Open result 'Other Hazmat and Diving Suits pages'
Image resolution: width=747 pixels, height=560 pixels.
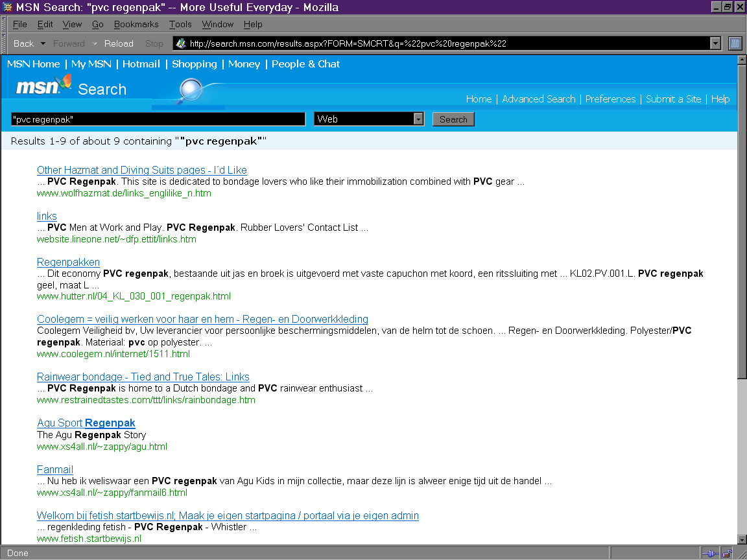pos(142,170)
